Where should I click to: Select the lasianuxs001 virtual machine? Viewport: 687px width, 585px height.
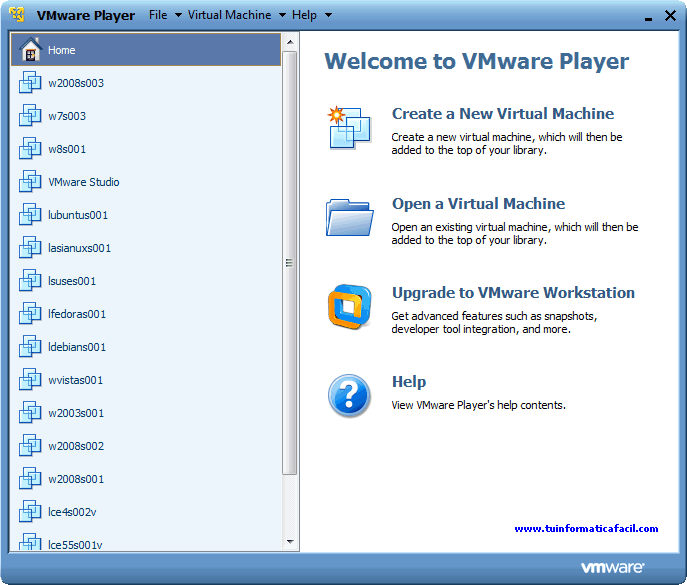pyautogui.click(x=145, y=248)
